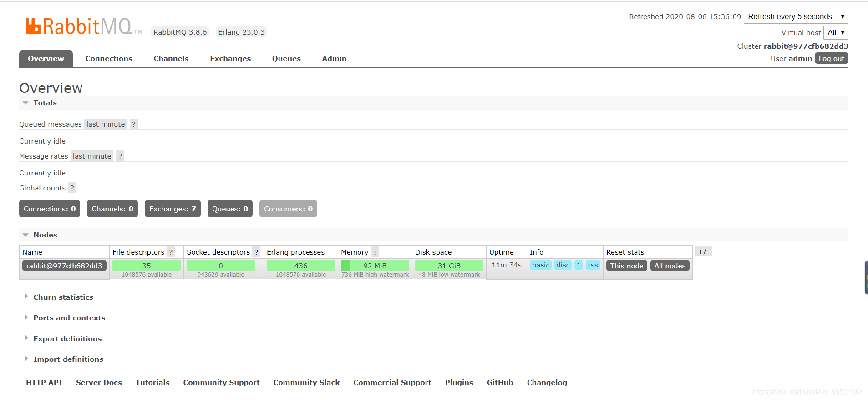Log out of admin account
This screenshot has width=868, height=400.
tap(831, 58)
